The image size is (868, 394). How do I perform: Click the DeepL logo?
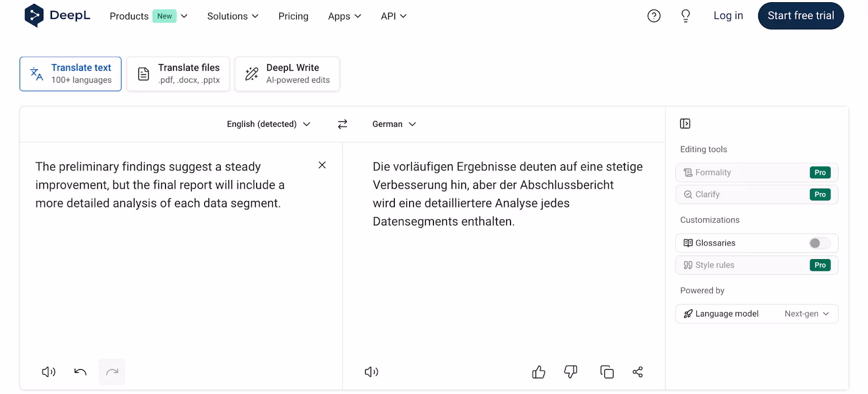[57, 16]
